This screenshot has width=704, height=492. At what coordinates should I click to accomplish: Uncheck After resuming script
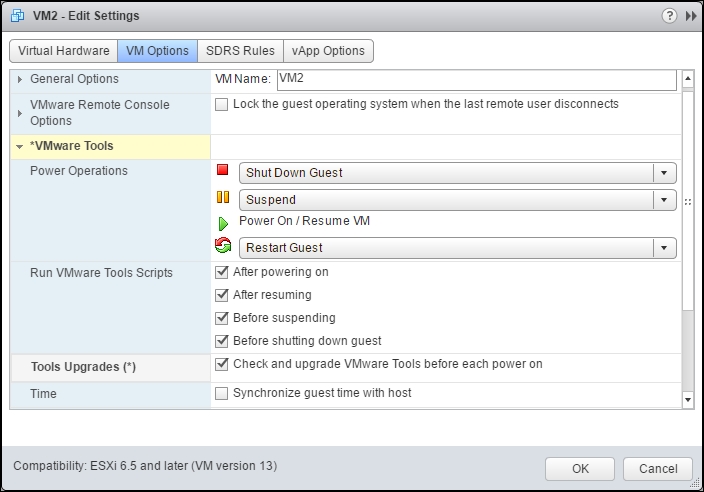pos(221,295)
